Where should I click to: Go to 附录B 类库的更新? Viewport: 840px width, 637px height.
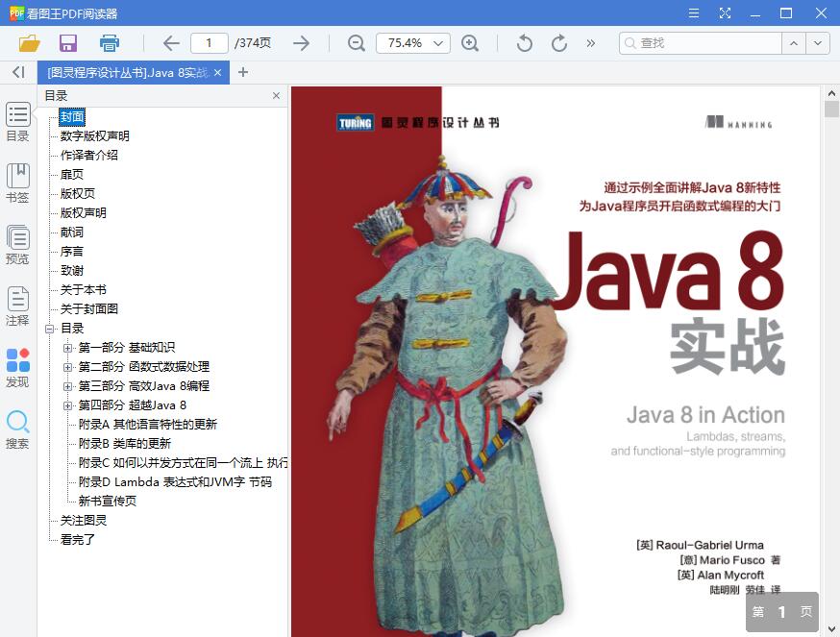(125, 444)
